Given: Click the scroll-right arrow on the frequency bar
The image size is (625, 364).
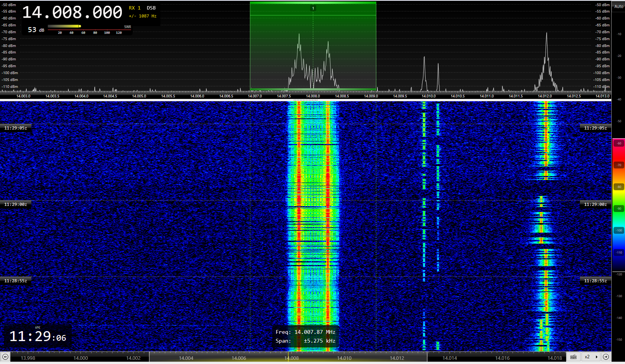Looking at the screenshot, I should point(606,357).
